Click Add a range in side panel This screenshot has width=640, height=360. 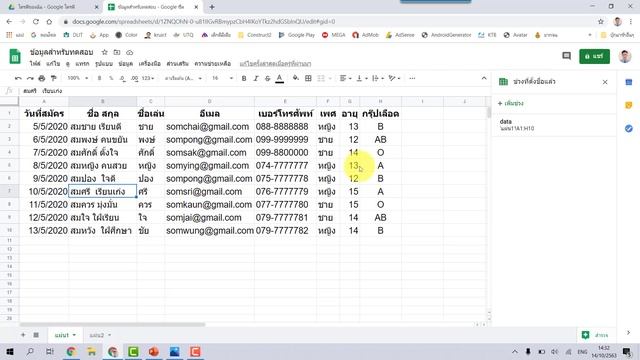pyautogui.click(x=511, y=103)
